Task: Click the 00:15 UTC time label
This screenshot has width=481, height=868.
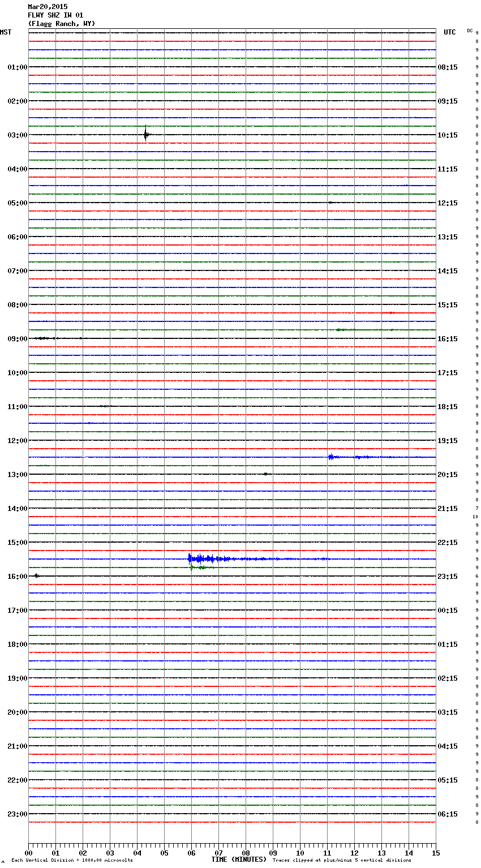Action: (448, 611)
